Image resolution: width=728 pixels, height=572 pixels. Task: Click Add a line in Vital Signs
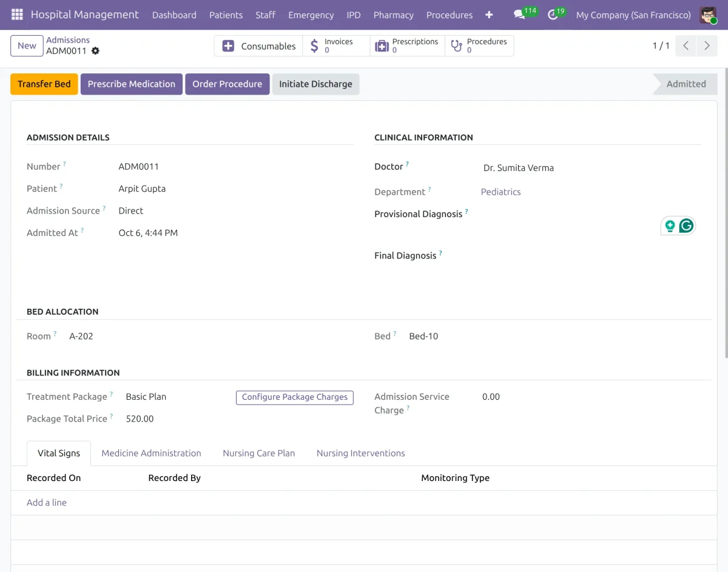click(47, 502)
